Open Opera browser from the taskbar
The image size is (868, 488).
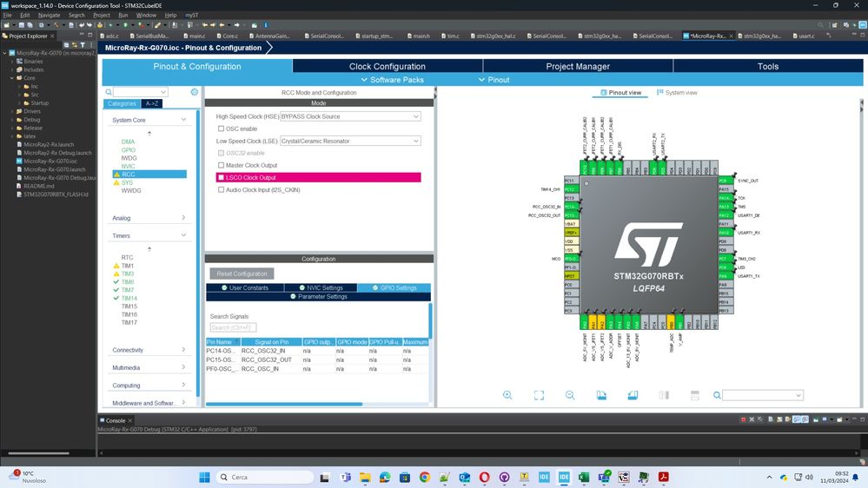(484, 477)
